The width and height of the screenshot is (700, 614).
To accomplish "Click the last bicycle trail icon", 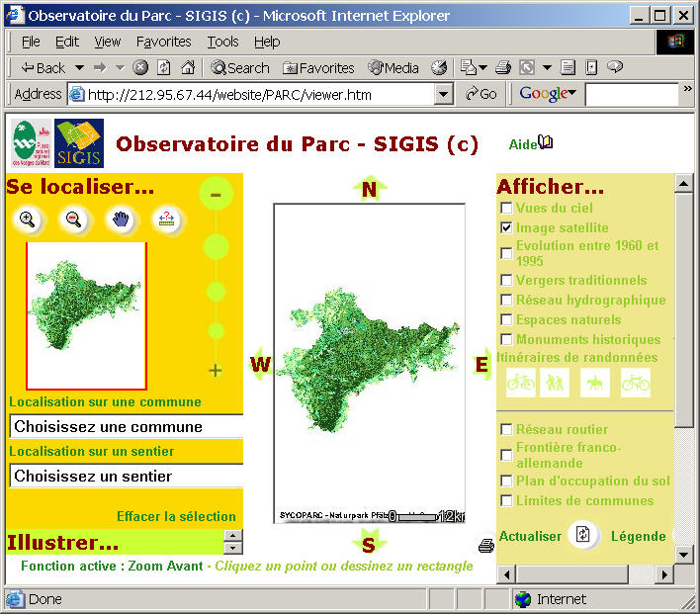I will point(636,383).
